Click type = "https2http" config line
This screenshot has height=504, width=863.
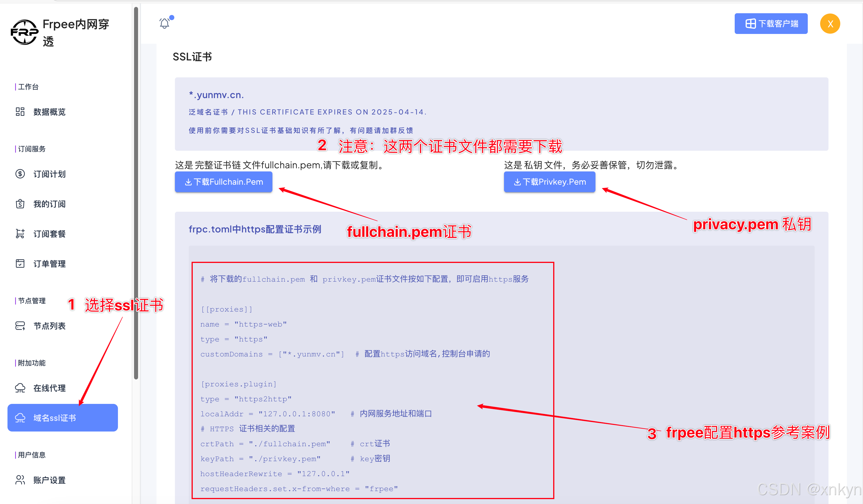pos(246,399)
